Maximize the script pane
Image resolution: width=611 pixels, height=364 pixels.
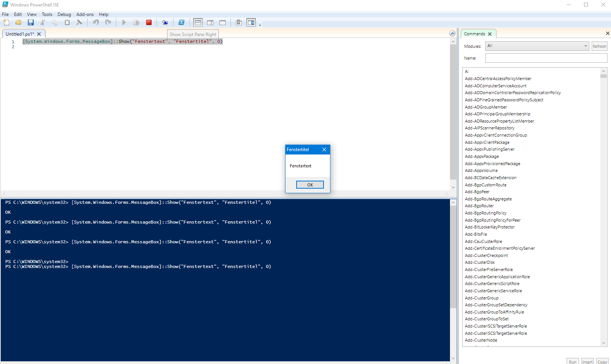click(223, 22)
